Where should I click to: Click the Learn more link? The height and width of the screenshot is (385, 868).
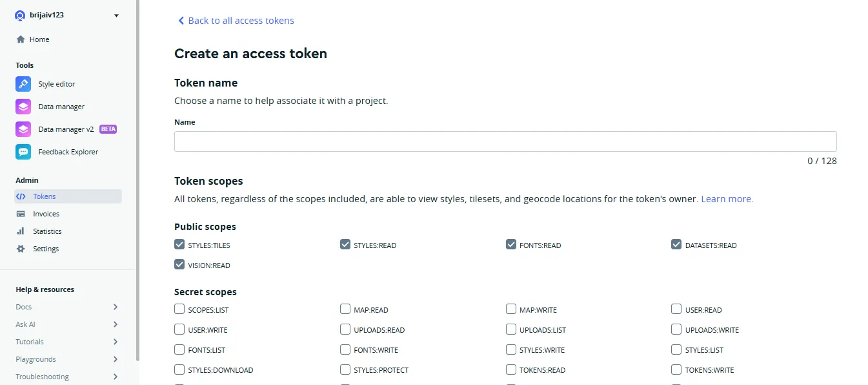[x=726, y=198]
